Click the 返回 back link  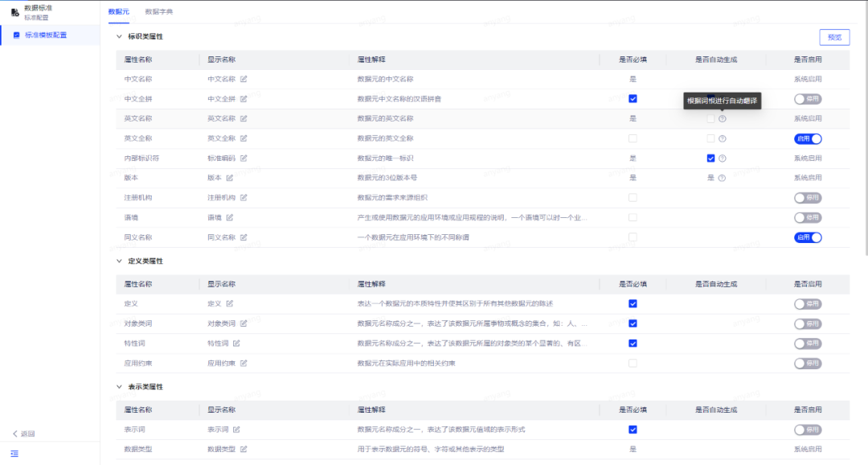[x=24, y=434]
